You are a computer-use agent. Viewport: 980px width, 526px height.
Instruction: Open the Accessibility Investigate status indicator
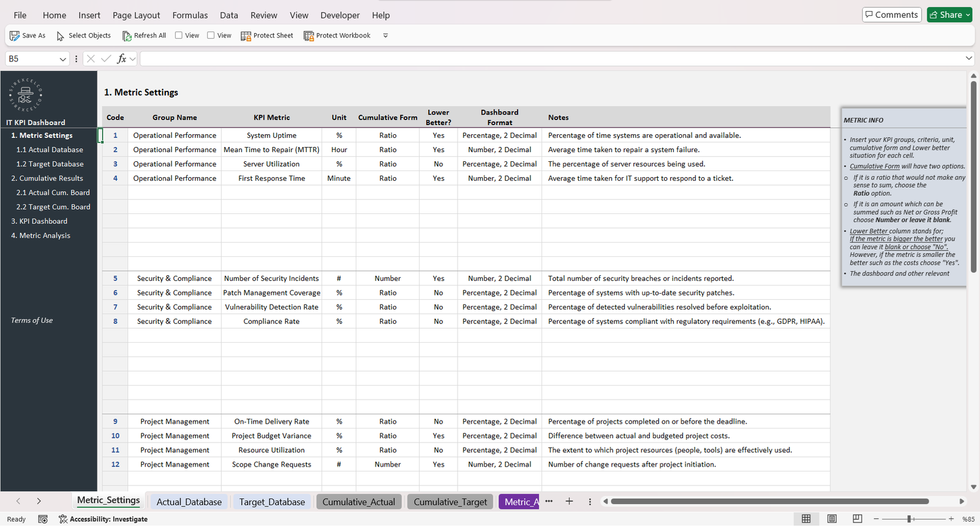coord(103,519)
